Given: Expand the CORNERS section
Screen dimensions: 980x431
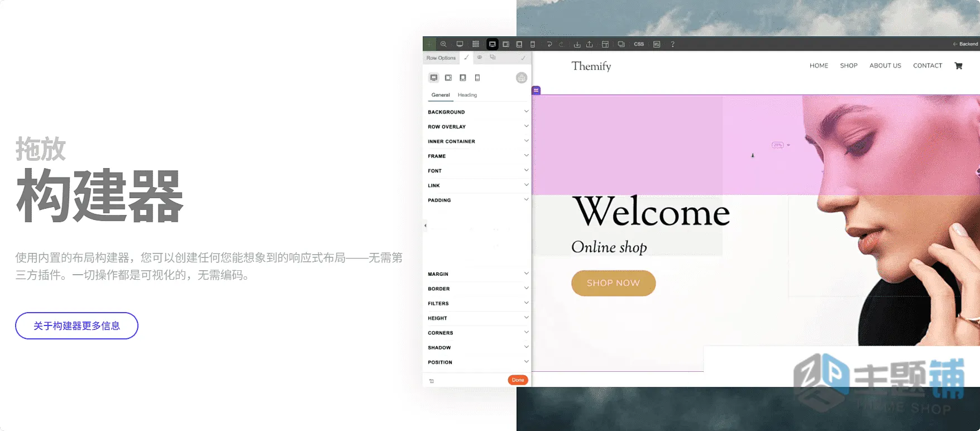Looking at the screenshot, I should coord(477,333).
